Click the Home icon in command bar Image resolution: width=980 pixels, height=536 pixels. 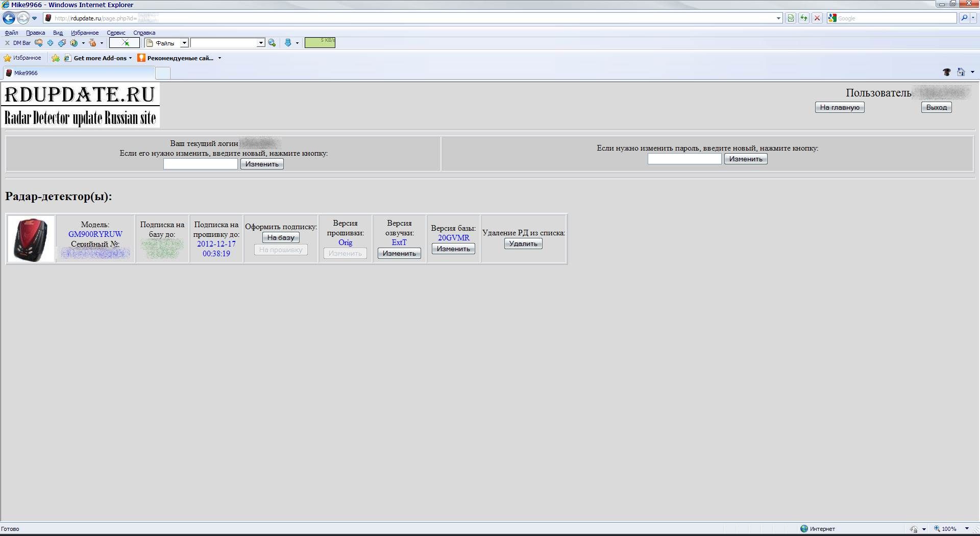pos(961,72)
